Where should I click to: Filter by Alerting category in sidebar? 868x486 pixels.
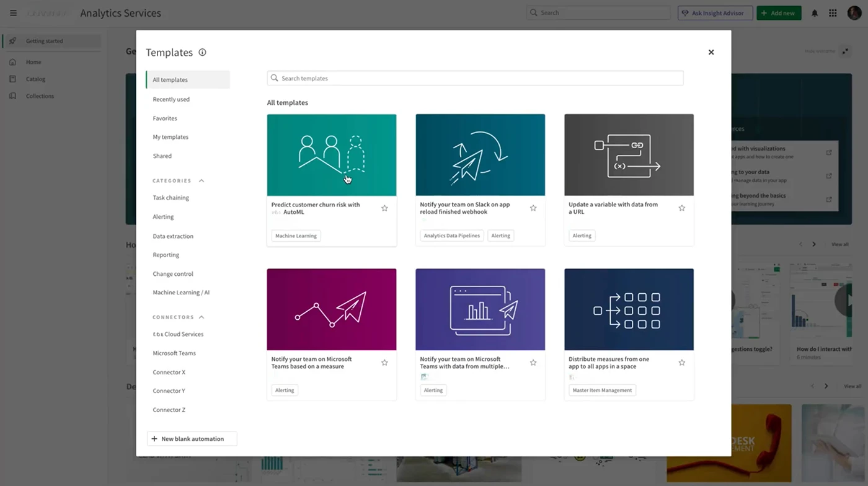point(163,217)
